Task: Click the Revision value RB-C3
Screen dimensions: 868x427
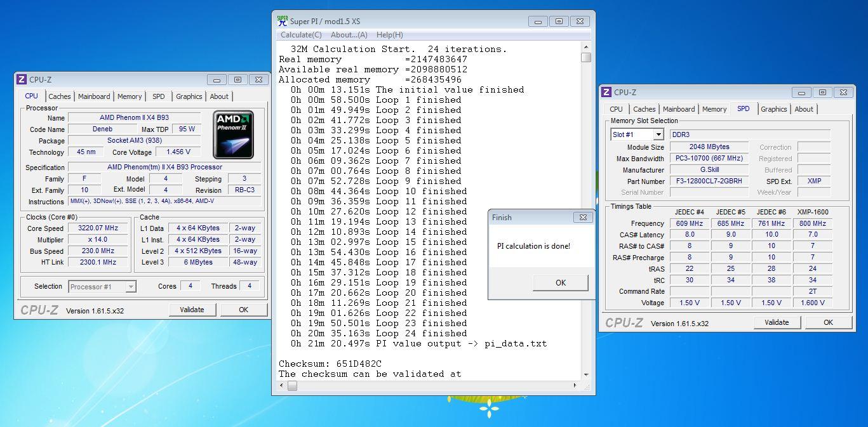Action: [x=244, y=190]
